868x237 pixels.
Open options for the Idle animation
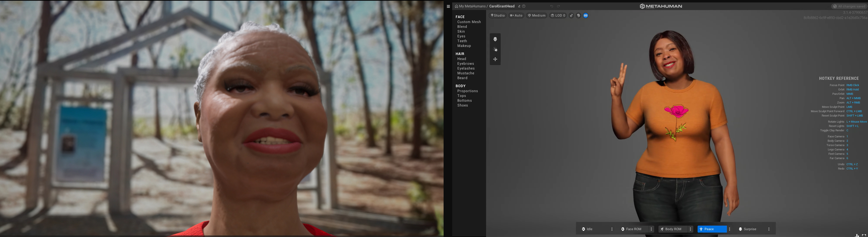point(612,229)
